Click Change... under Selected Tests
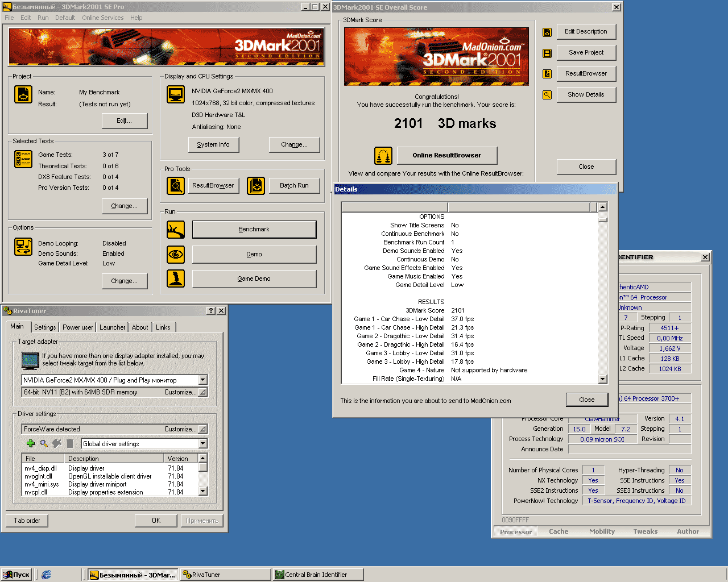 125,206
